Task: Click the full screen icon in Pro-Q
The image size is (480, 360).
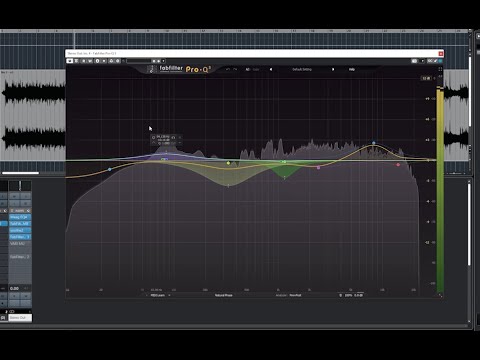Action: (440, 69)
